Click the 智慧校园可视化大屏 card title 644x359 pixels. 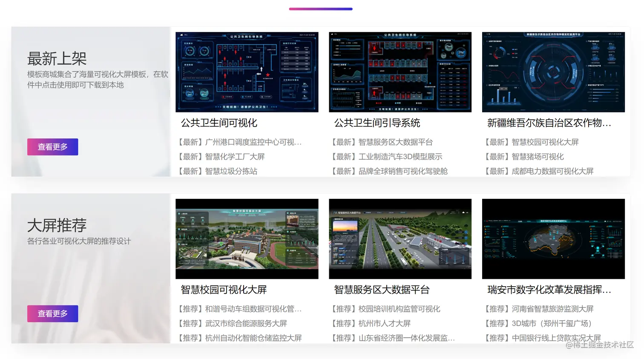tap(224, 290)
